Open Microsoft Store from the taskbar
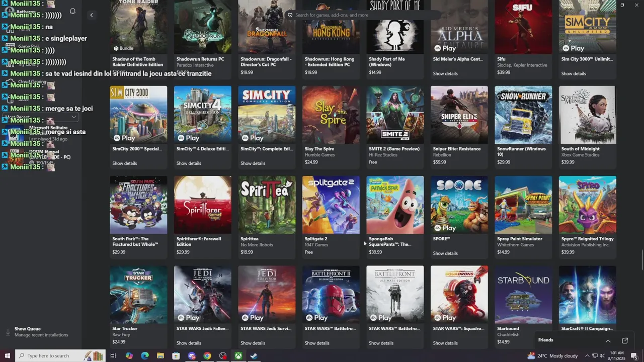644x362 pixels. 176,356
